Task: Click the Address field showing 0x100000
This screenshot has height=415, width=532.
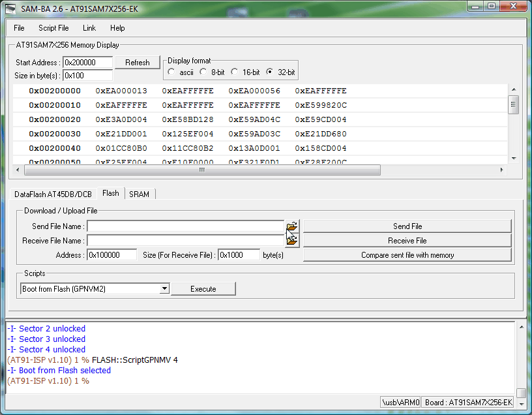Action: pyautogui.click(x=112, y=254)
